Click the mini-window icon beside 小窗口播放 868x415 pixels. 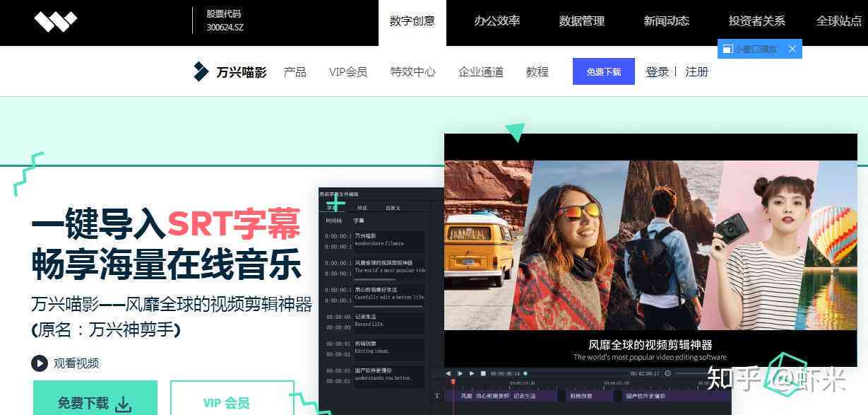(727, 49)
